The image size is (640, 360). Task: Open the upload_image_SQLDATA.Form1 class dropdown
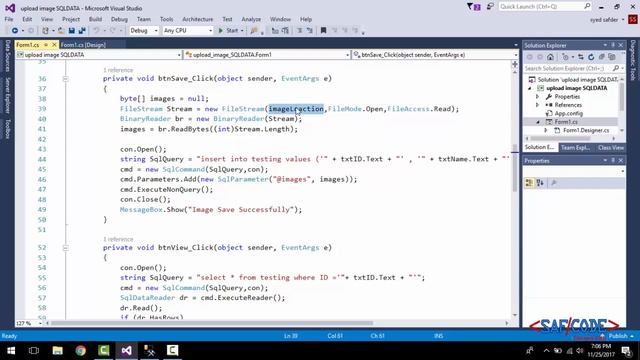tap(267, 55)
